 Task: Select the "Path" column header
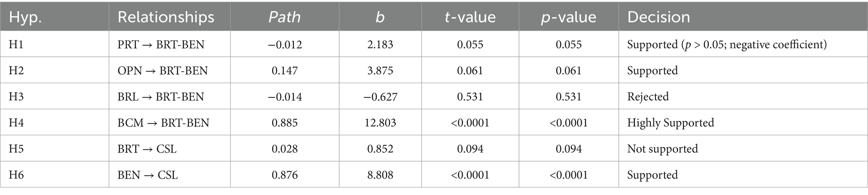[x=284, y=17]
